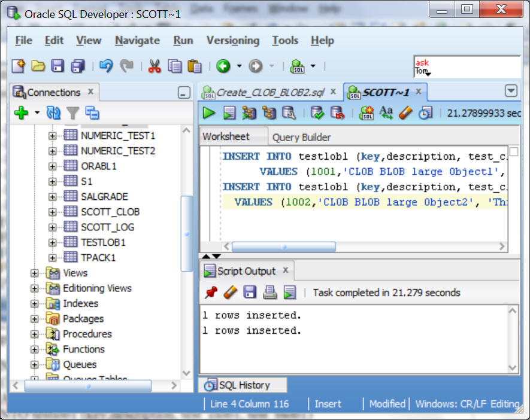
Task: Expand the Procedures folder
Action: point(34,334)
